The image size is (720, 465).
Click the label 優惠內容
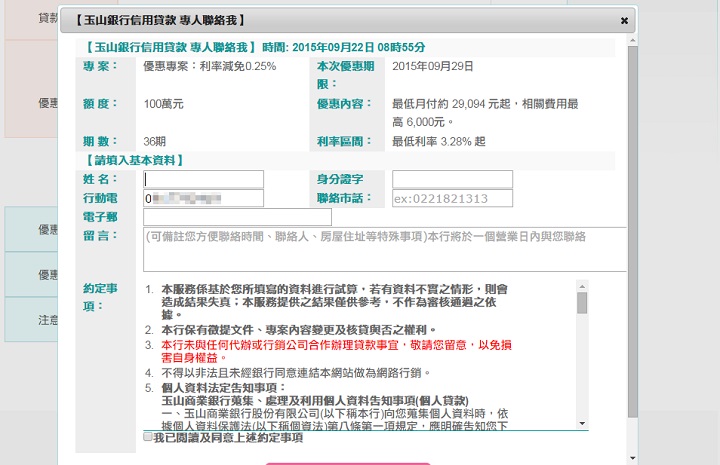(344, 104)
